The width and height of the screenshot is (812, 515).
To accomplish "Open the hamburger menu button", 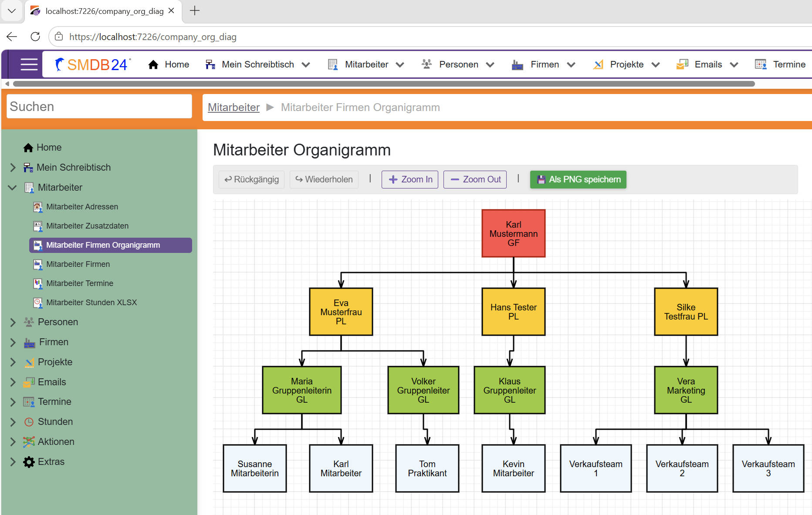I will 29,64.
